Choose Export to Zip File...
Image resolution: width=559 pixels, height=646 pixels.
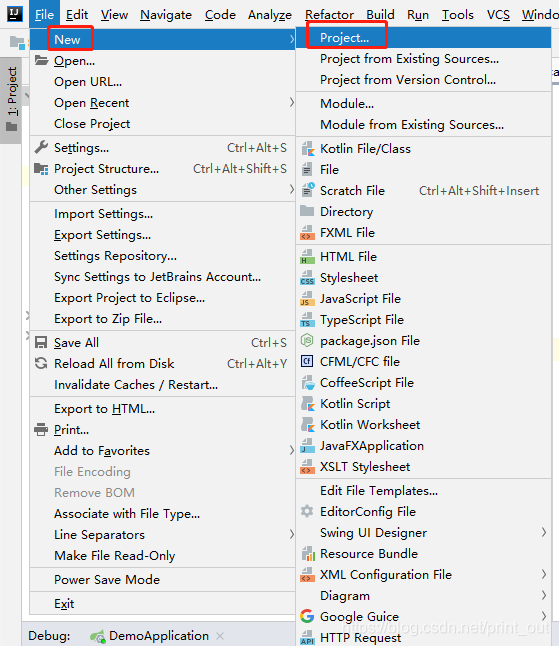[163, 318]
